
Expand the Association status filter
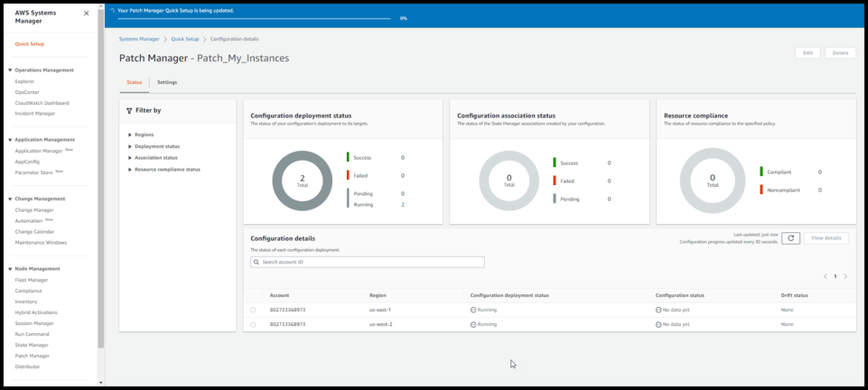[x=130, y=158]
